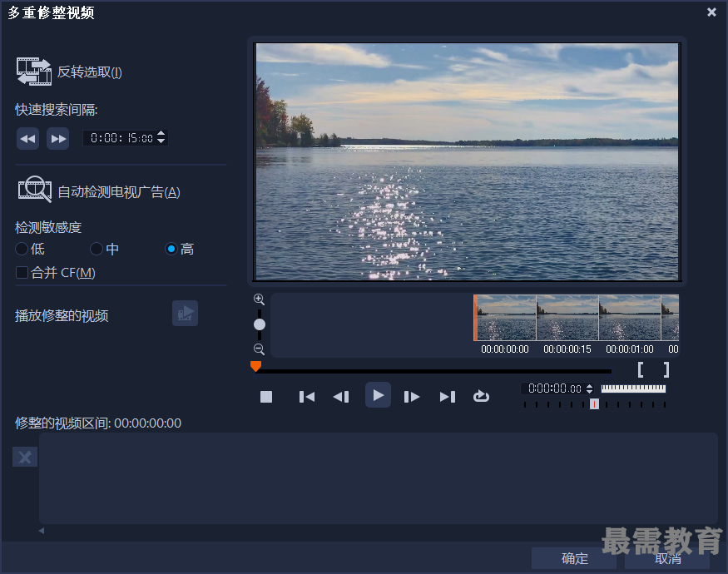Click the 自动检测电视广告 ad detection icon
The image size is (728, 574).
coord(35,189)
